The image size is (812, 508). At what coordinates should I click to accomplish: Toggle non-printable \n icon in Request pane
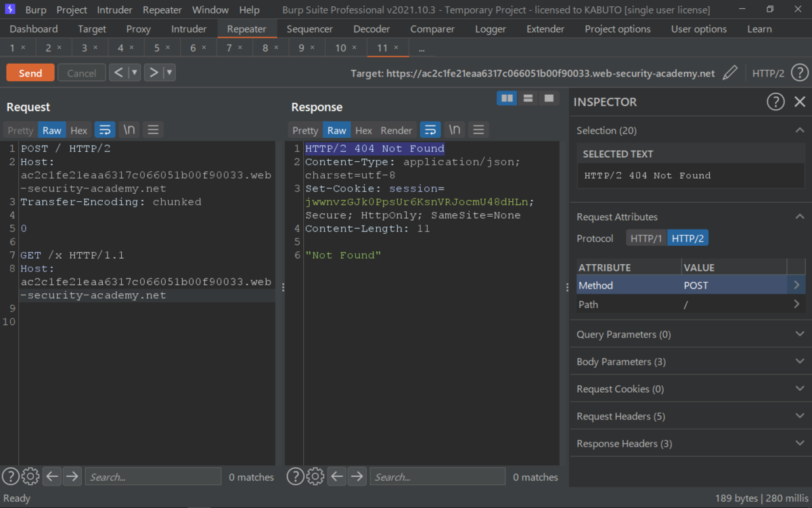129,130
